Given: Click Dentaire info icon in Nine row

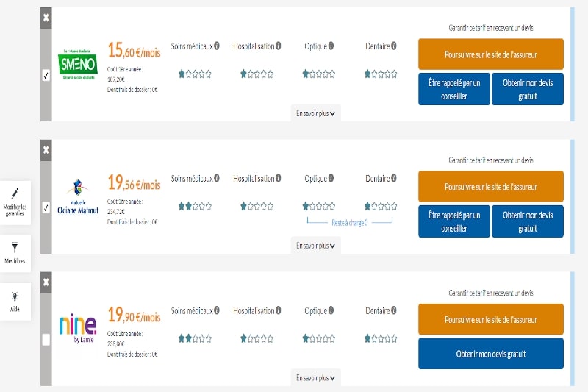Looking at the screenshot, I should click(x=394, y=311).
